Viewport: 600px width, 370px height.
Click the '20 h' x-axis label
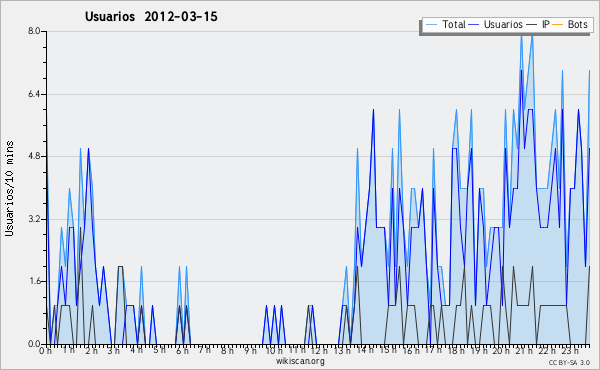501,350
